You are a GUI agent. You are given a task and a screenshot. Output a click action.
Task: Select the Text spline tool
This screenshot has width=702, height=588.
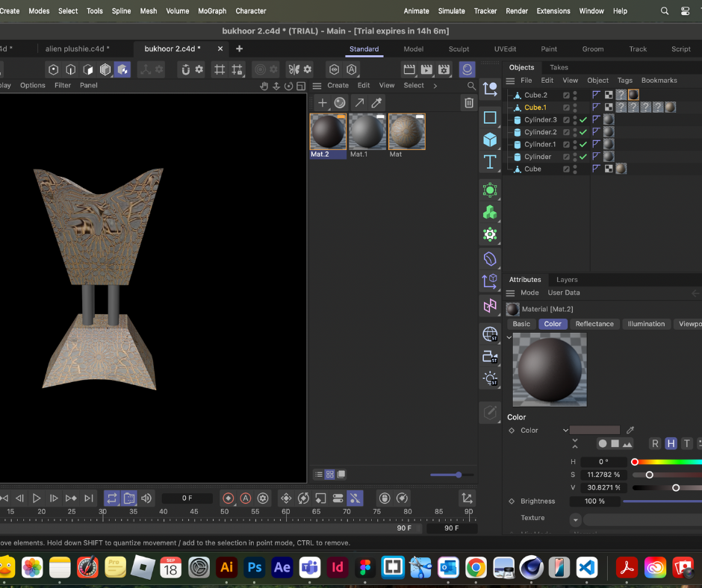pos(490,161)
